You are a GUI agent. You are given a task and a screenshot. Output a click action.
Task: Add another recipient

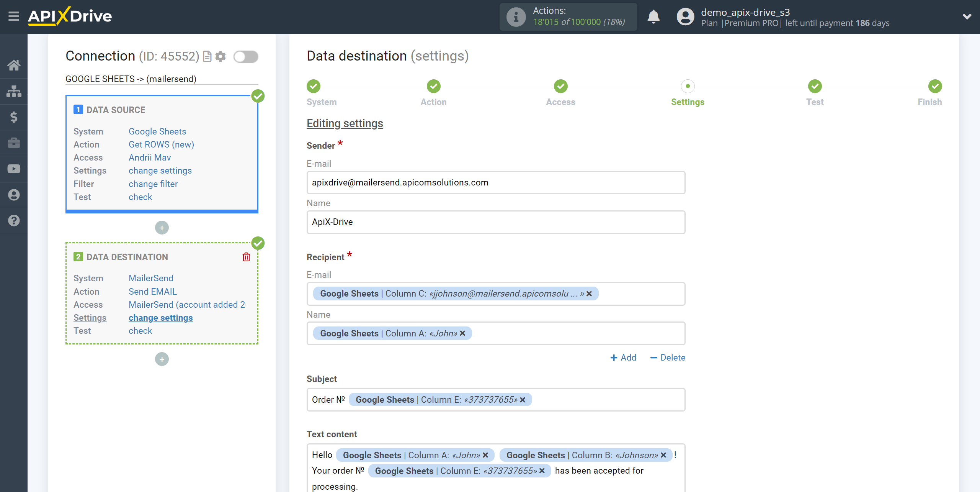click(623, 358)
